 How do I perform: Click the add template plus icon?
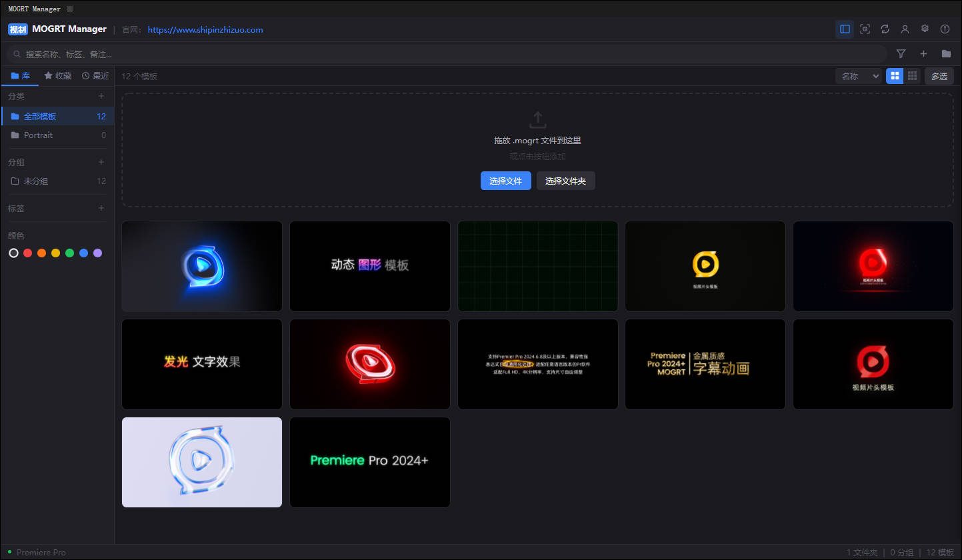pyautogui.click(x=923, y=53)
